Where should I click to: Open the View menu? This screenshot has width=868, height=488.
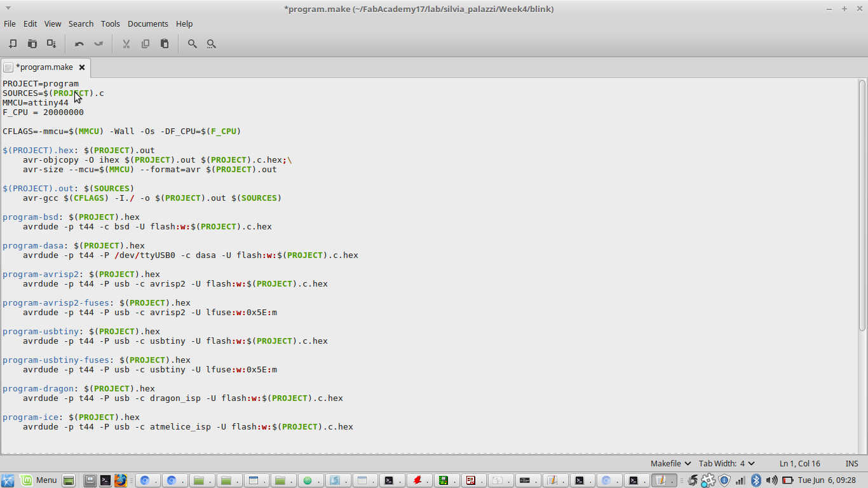tap(53, 24)
